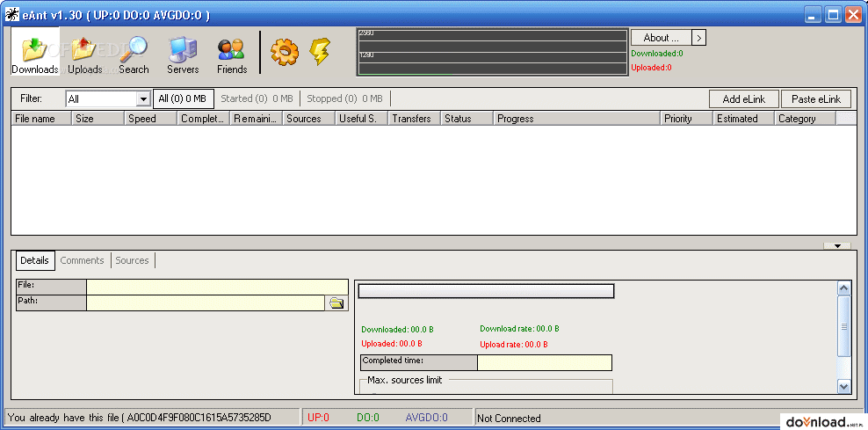Sort by the Complet... column header
The width and height of the screenshot is (868, 430).
(204, 119)
